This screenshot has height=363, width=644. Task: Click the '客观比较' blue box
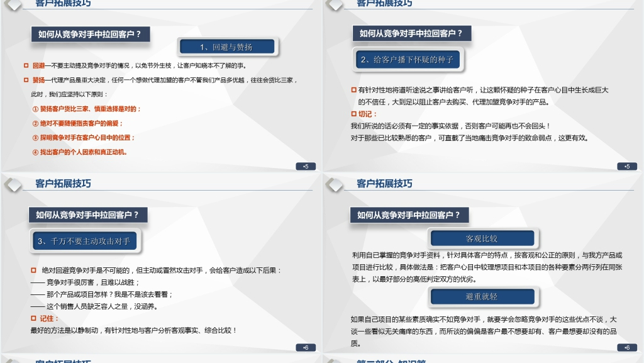(x=482, y=238)
